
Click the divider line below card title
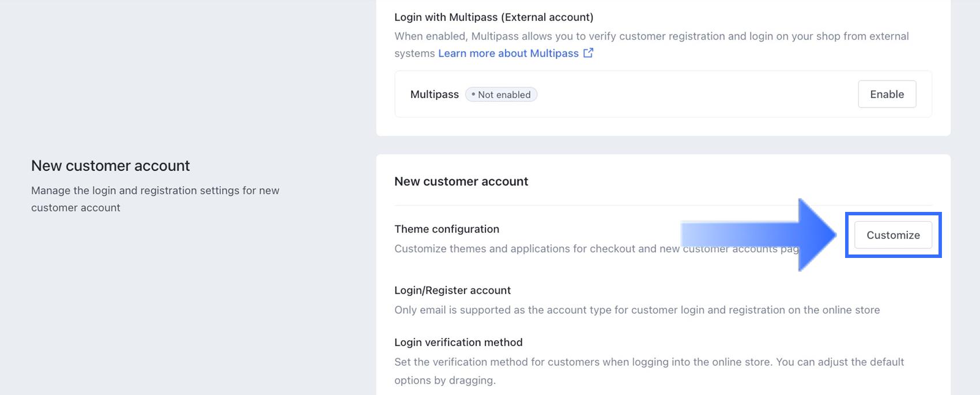click(x=576, y=205)
